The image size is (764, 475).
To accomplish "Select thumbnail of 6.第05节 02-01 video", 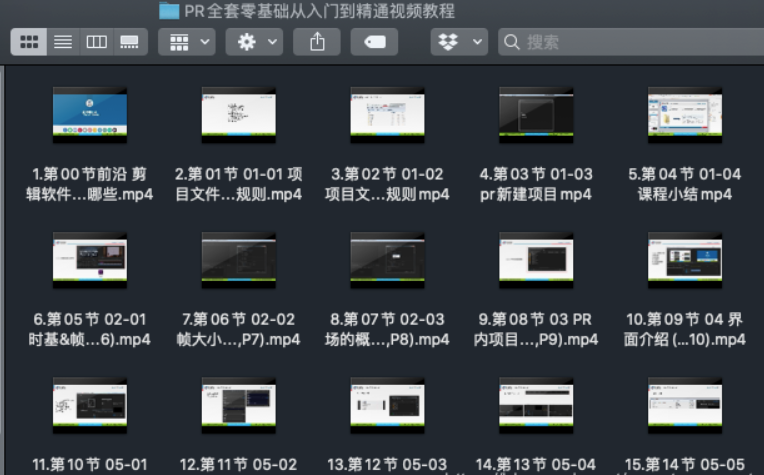I will 90,260.
